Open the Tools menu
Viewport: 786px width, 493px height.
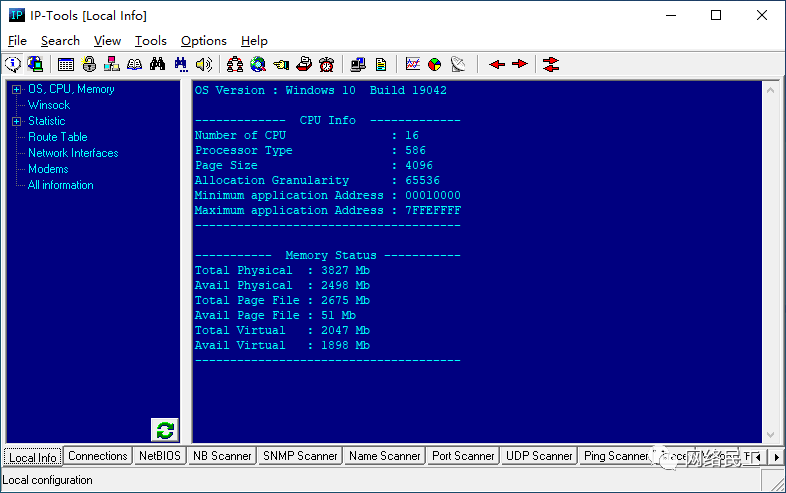point(150,41)
